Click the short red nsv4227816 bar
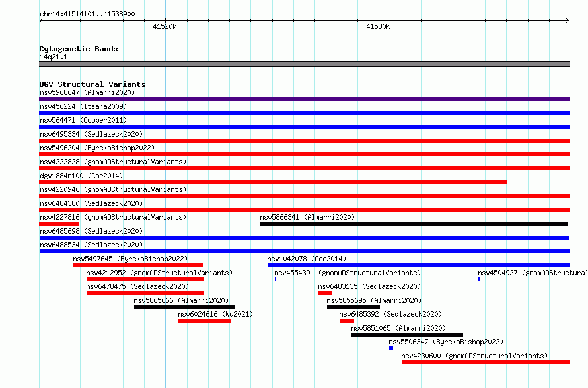Viewport: 588px width, 388px height. coord(59,224)
